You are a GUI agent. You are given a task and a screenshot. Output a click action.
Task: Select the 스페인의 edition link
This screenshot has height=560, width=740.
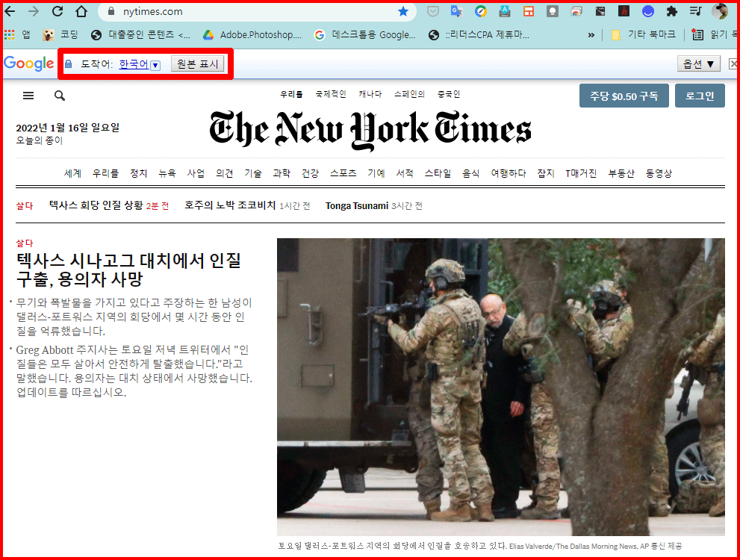(x=409, y=94)
